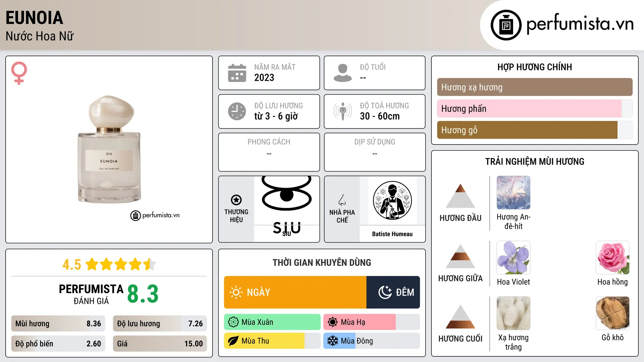Click the clock icon for longevity
This screenshot has width=644, height=362.
(x=237, y=111)
